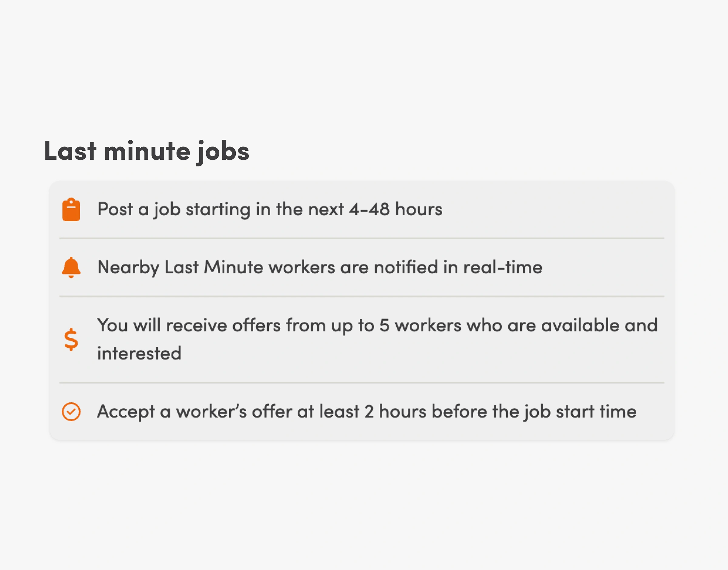Click the 'Accept a worker's offer' row text
Viewport: 728px width, 570px height.
tap(367, 412)
